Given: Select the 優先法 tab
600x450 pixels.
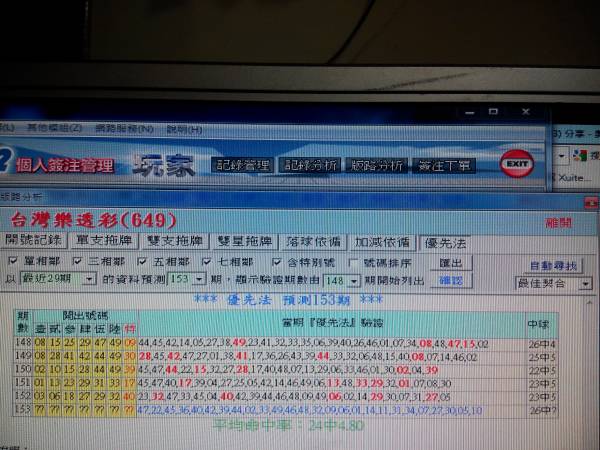Looking at the screenshot, I should (445, 243).
